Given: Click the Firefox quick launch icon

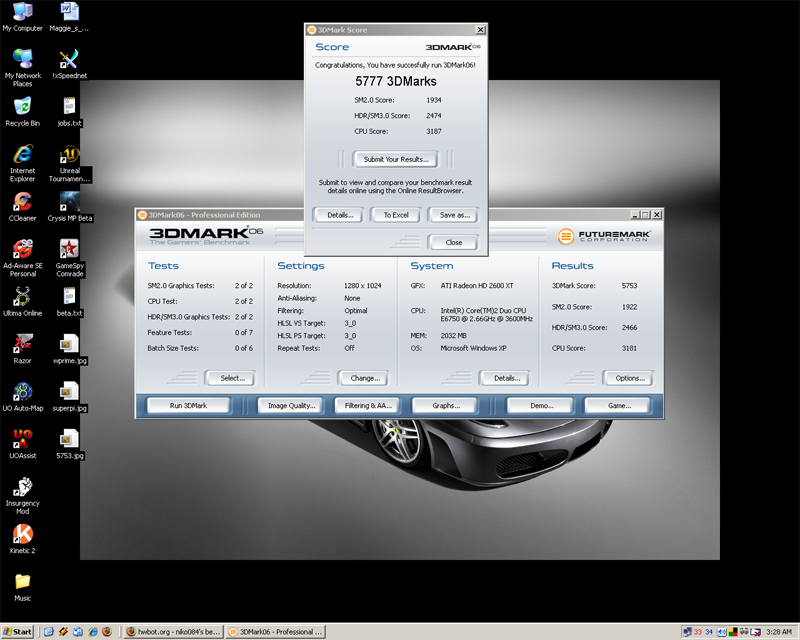Looking at the screenshot, I should click(107, 632).
